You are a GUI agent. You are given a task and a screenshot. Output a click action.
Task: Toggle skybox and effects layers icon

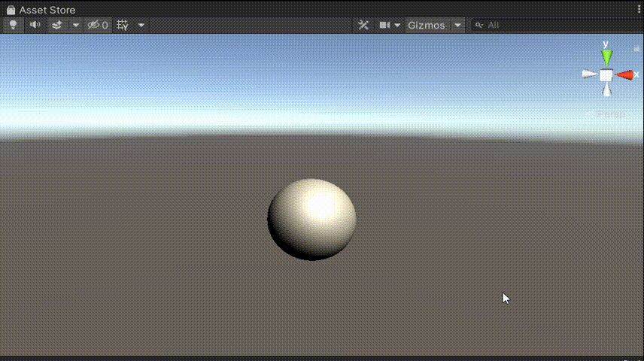coord(57,25)
